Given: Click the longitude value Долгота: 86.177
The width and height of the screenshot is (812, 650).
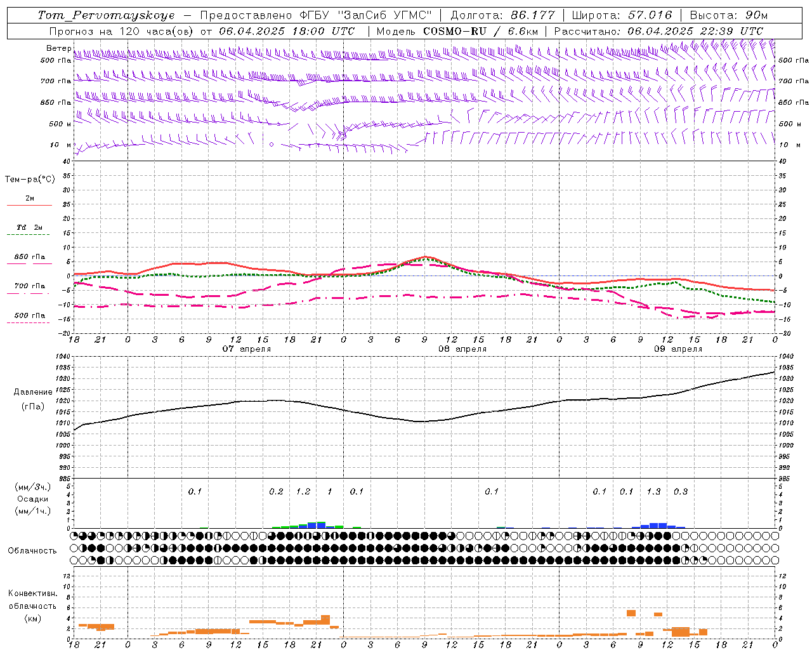Looking at the screenshot, I should [x=502, y=15].
